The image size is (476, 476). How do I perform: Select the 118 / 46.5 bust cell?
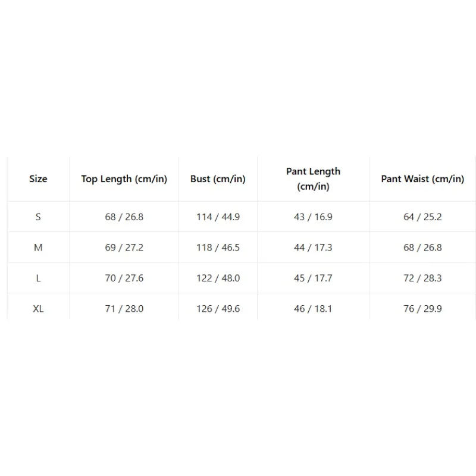pyautogui.click(x=218, y=248)
